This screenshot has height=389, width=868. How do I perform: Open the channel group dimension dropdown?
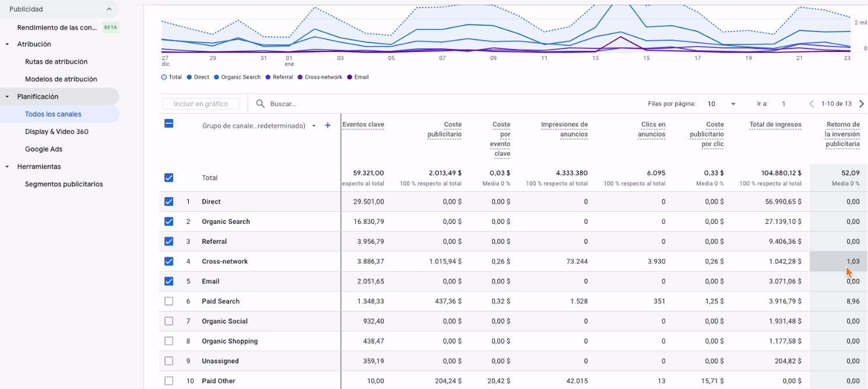[x=314, y=126]
